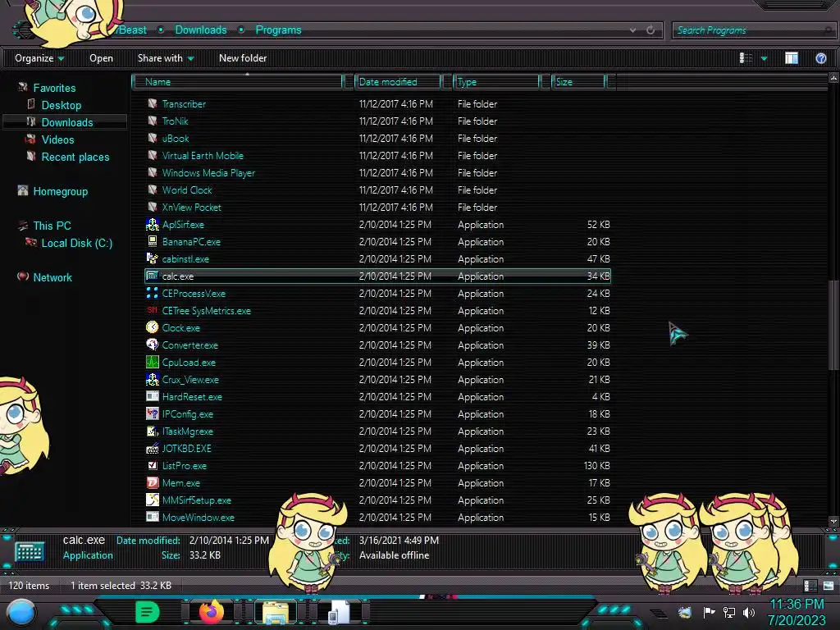The width and height of the screenshot is (840, 630).
Task: Click Downloads in the address breadcrumb
Action: click(x=201, y=30)
